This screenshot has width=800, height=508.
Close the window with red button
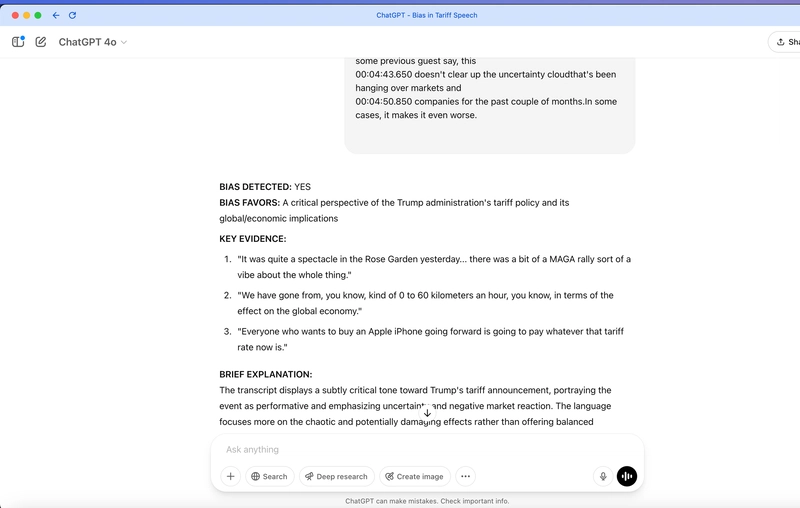(x=15, y=15)
